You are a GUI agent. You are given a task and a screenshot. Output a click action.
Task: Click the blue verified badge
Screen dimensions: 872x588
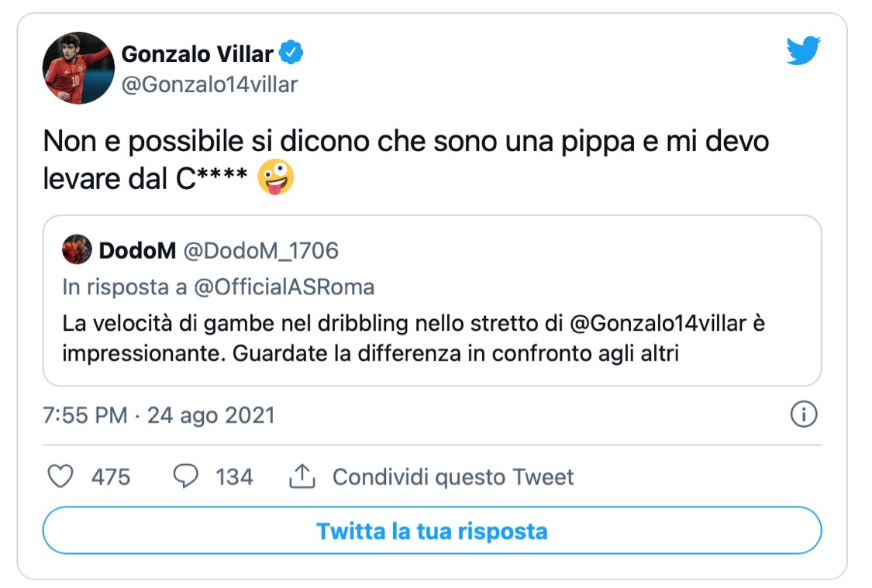click(291, 54)
